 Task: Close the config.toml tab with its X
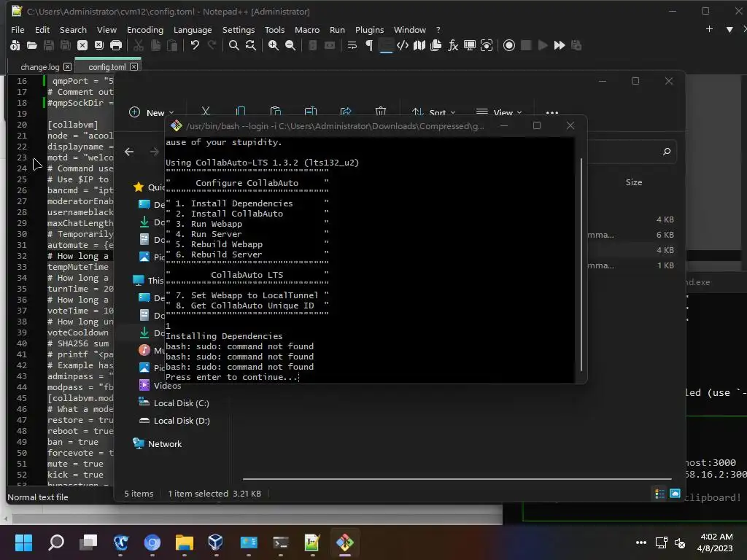134,66
